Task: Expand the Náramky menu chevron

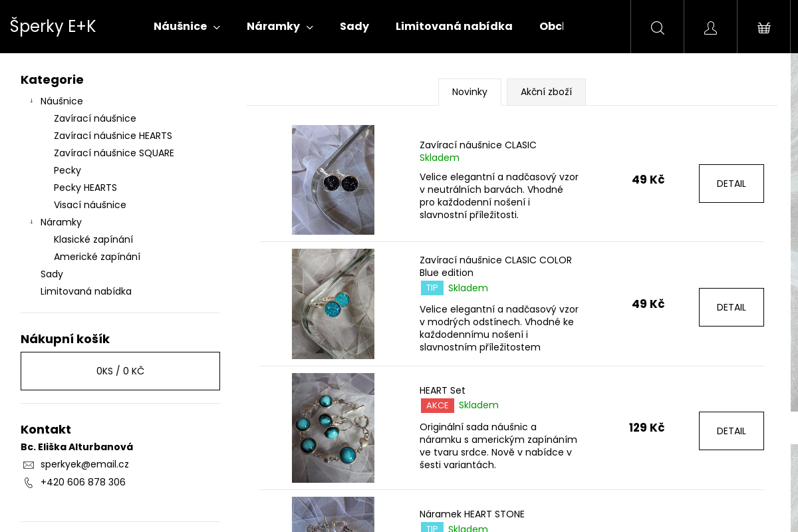Action: click(310, 27)
